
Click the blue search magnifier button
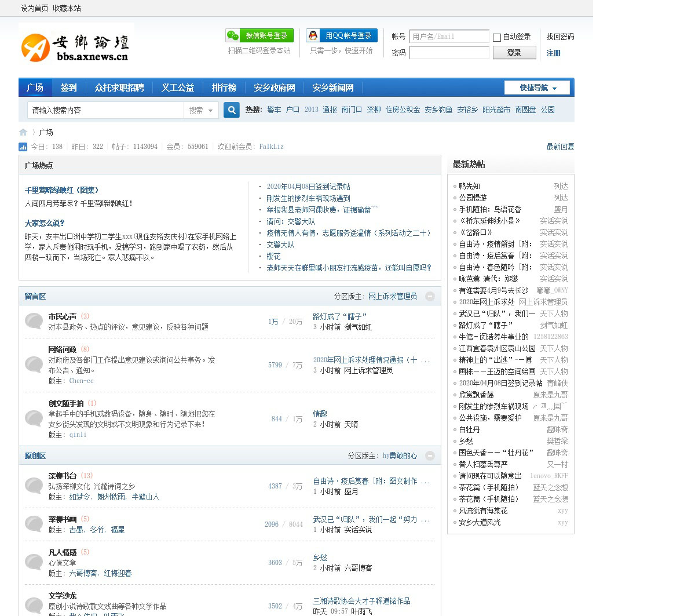pos(231,110)
